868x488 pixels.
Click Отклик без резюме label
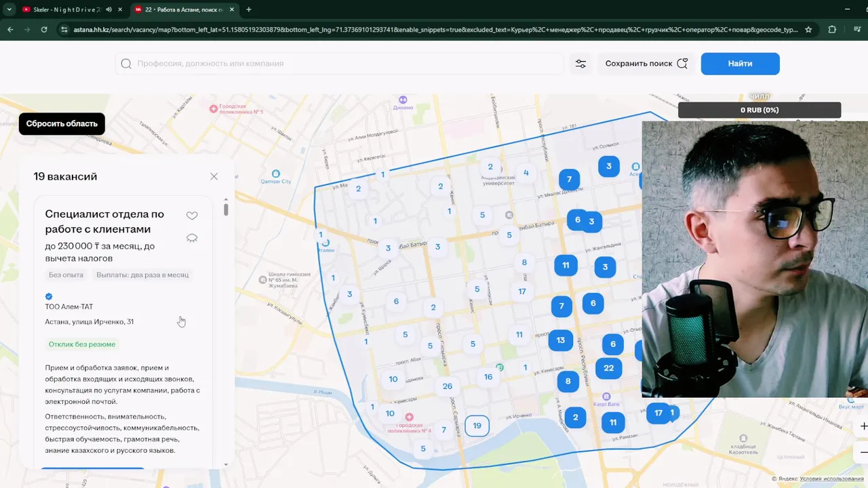(x=82, y=344)
